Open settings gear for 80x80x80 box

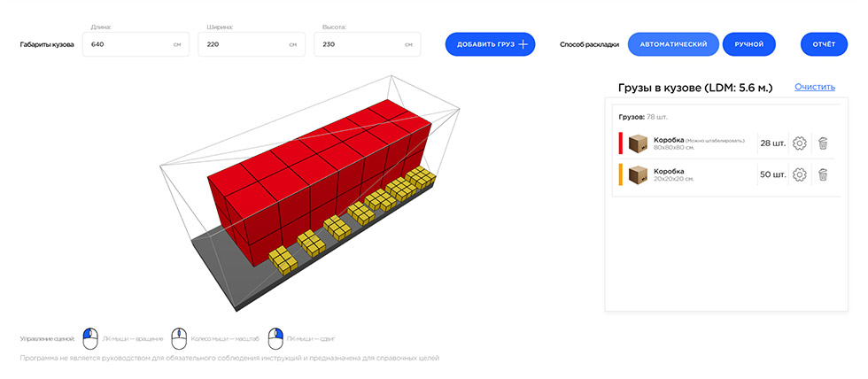[799, 143]
